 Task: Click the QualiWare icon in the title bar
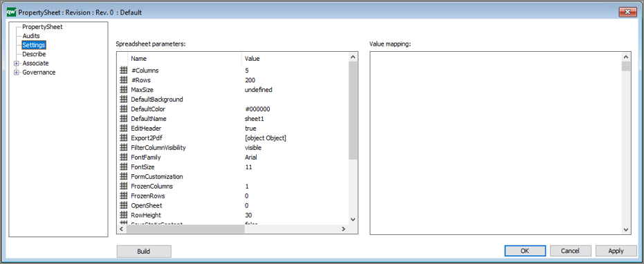[12, 12]
